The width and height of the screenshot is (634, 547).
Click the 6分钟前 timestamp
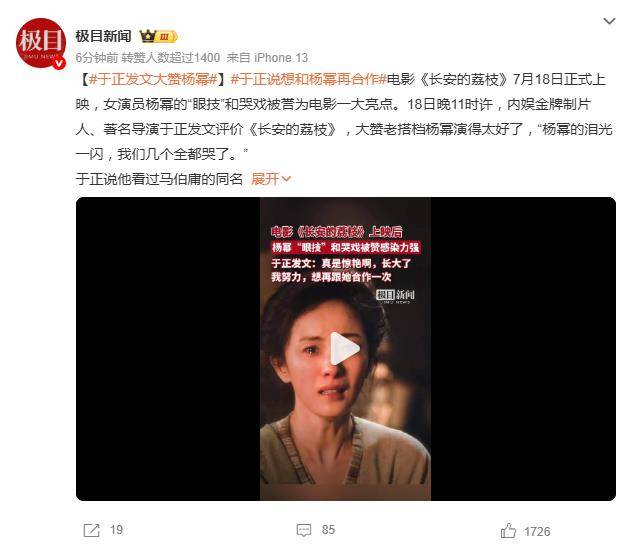point(97,58)
